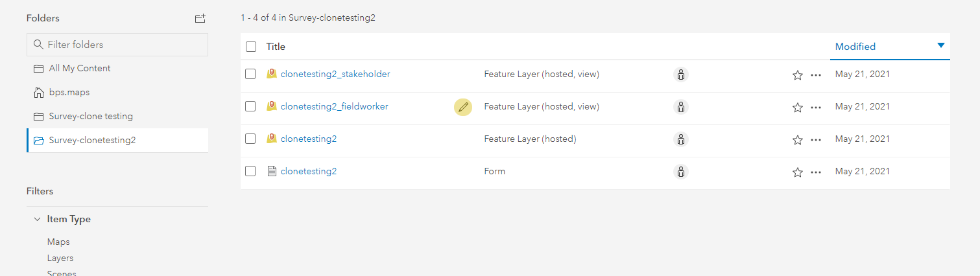Sort by the Modified column header
This screenshot has width=980, height=276.
[855, 47]
